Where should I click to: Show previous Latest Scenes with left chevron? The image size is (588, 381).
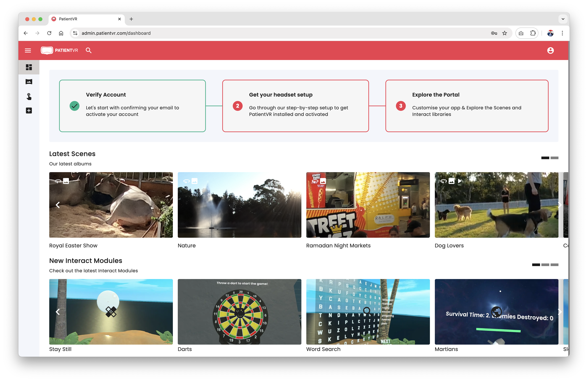58,205
